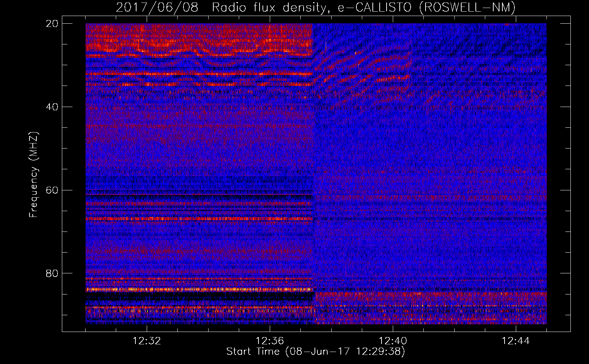The image size is (589, 364).
Task: Click the 12:44 time tick label
Action: pyautogui.click(x=516, y=341)
